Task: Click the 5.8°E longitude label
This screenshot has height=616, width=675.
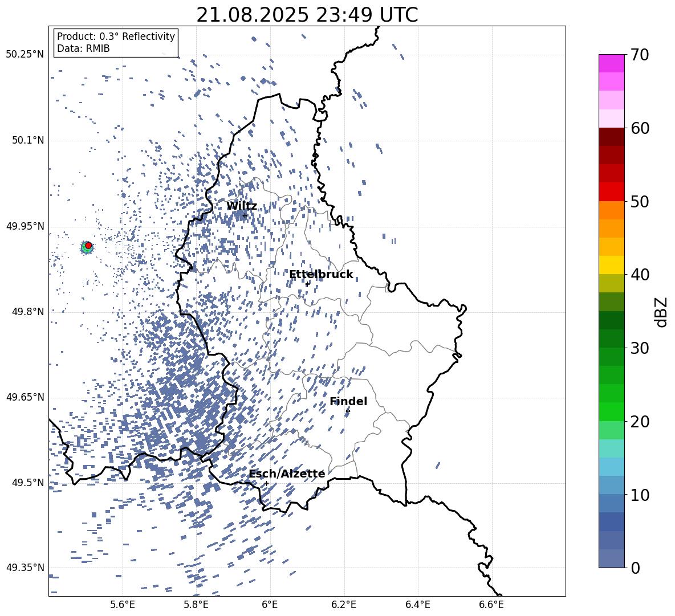Action: point(196,605)
